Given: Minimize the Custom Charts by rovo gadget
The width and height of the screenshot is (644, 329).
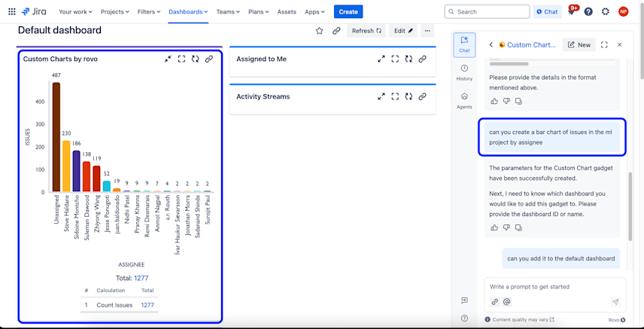Looking at the screenshot, I should coord(168,59).
